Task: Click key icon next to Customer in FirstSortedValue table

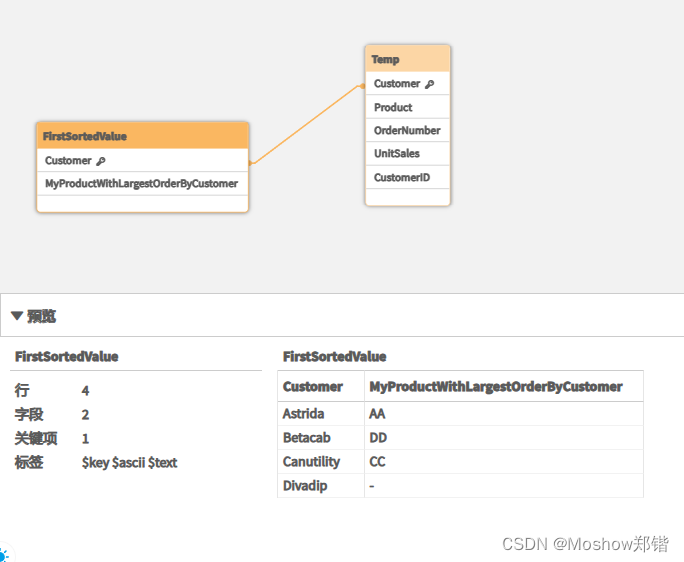Action: tap(101, 161)
